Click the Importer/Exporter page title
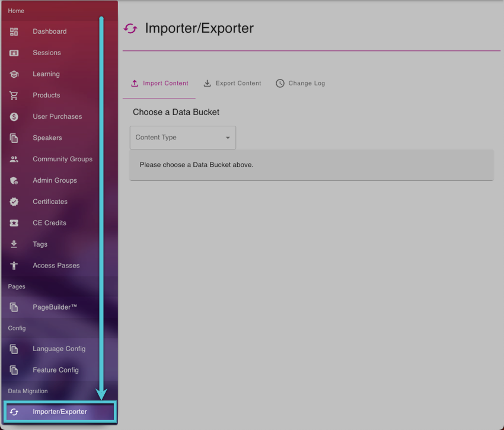Viewport: 504px width, 430px height. click(199, 28)
